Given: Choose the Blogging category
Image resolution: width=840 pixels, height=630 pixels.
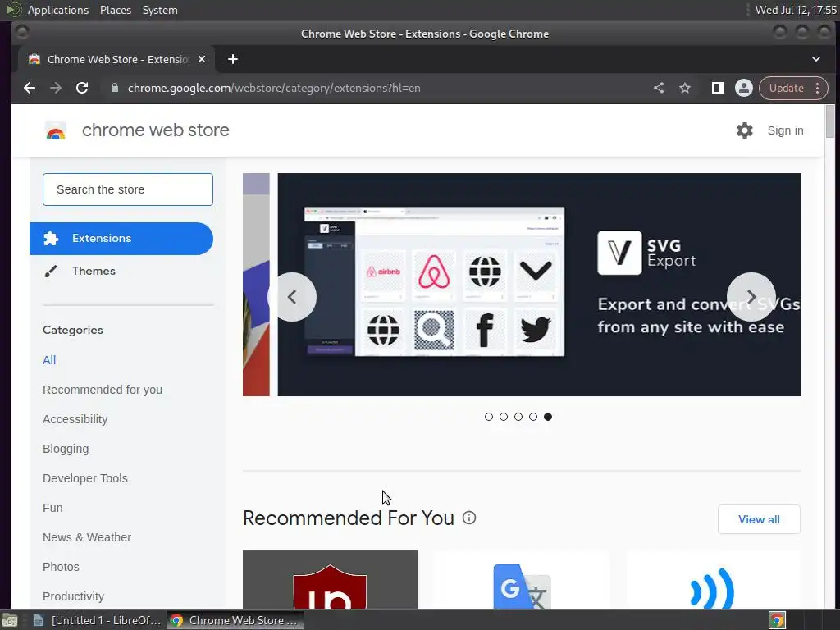Looking at the screenshot, I should [66, 449].
